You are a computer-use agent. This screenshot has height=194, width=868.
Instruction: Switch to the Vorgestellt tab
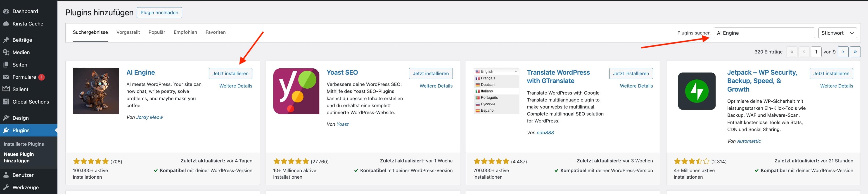[x=128, y=32]
